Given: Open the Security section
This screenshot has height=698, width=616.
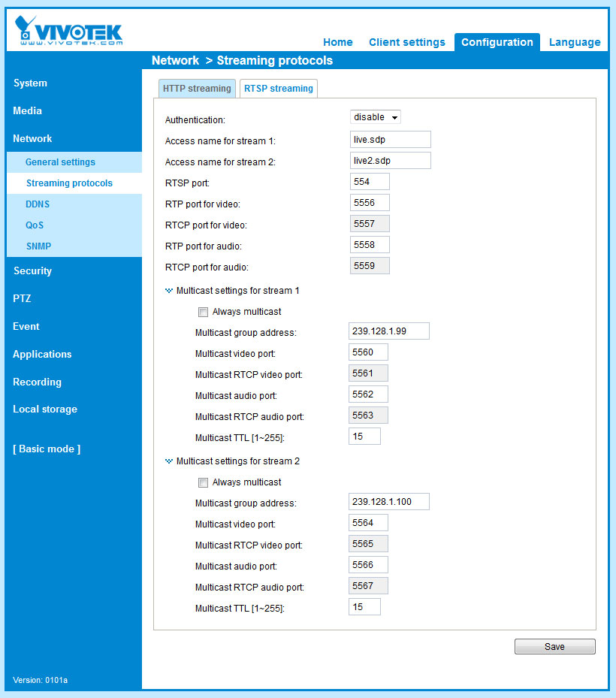Looking at the screenshot, I should [32, 270].
